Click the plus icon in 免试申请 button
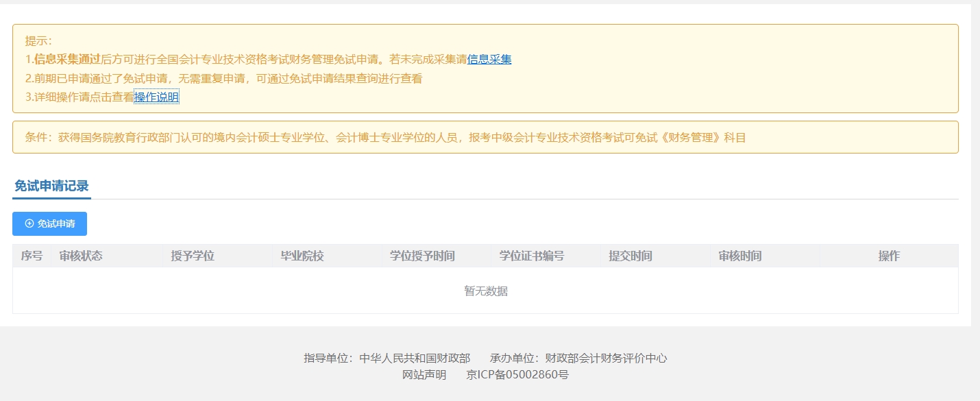Viewport: 980px width, 401px height. pyautogui.click(x=29, y=223)
